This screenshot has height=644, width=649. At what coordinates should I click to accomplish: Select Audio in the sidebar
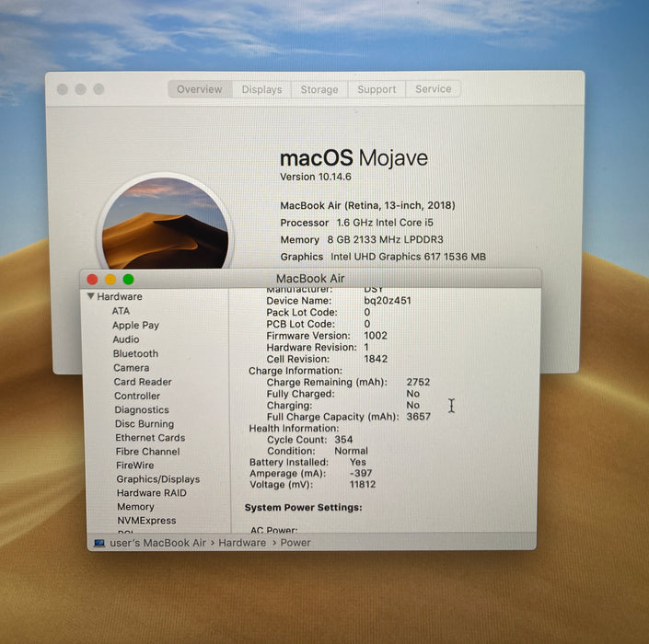(x=126, y=339)
